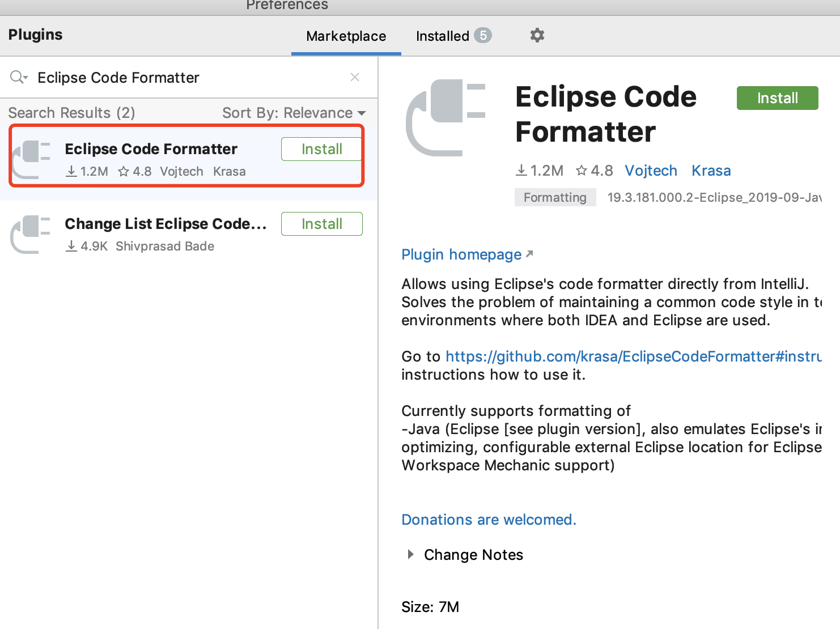The image size is (840, 629).
Task: Switch to the Marketplace tab
Action: point(346,36)
